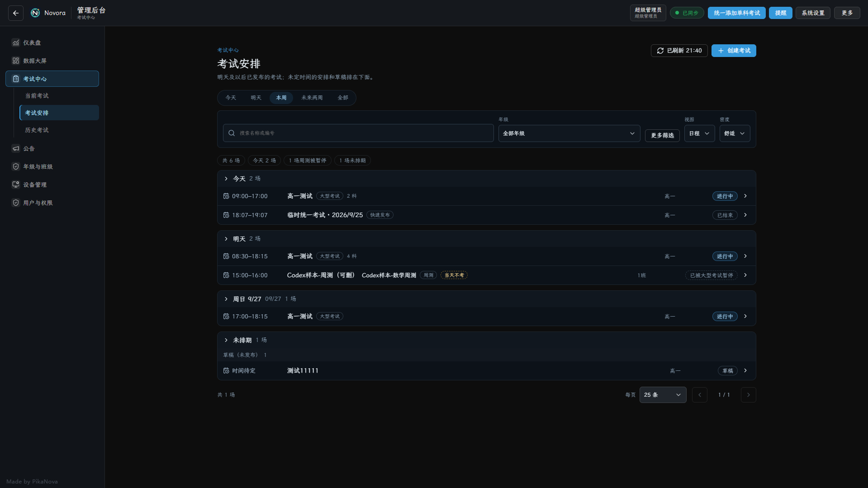The height and width of the screenshot is (488, 868).
Task: Click the back arrow button
Action: (16, 13)
